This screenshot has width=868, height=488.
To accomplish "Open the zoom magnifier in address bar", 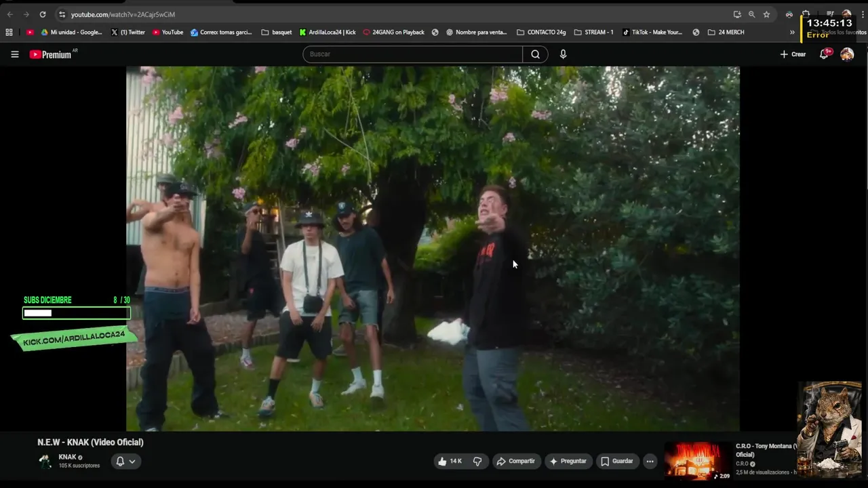I will (x=751, y=14).
